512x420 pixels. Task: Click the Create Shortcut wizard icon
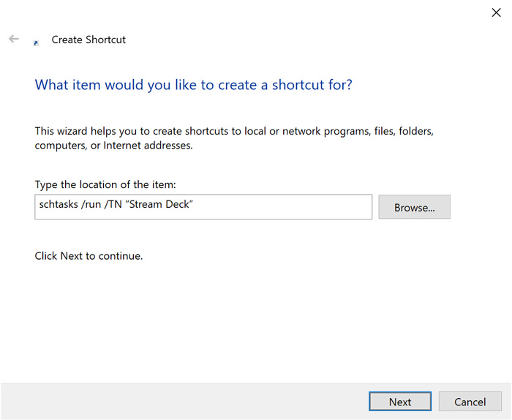pos(36,42)
